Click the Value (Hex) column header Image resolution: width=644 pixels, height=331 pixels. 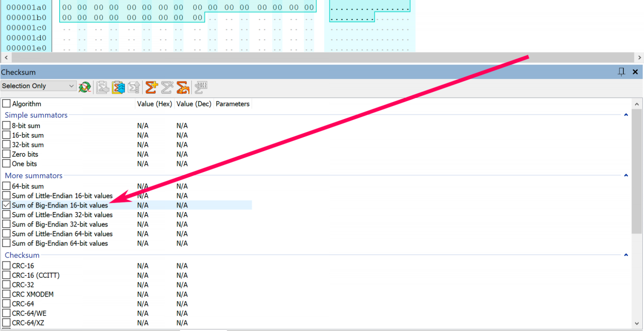click(x=155, y=104)
